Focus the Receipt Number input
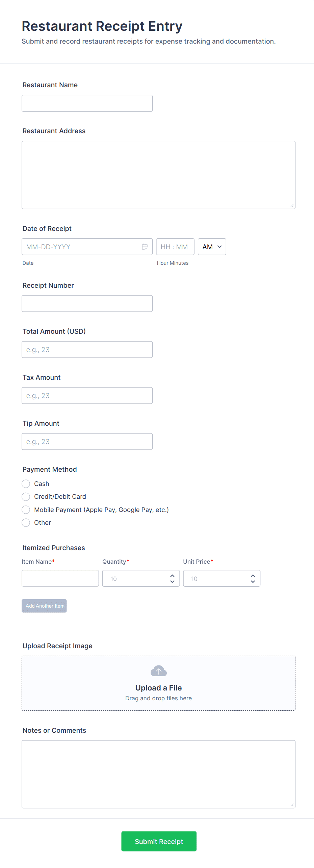The height and width of the screenshot is (868, 314). 87,304
